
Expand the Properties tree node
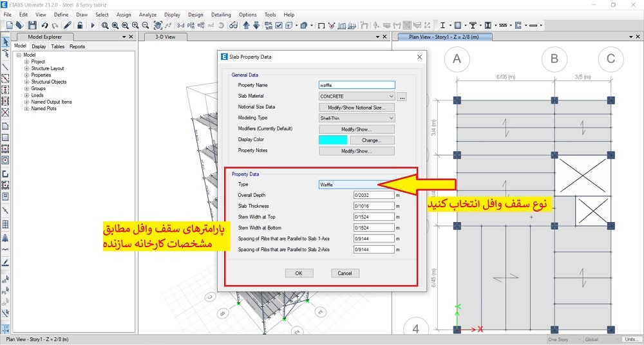coord(26,75)
